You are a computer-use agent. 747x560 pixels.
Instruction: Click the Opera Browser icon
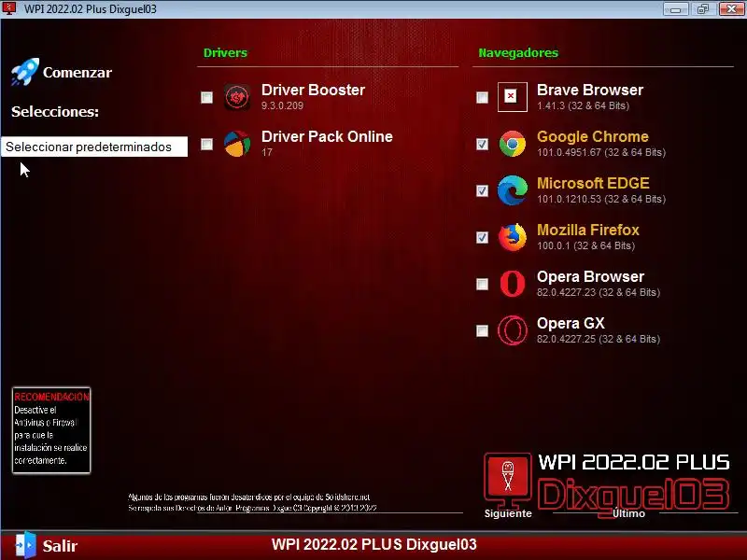pyautogui.click(x=512, y=284)
